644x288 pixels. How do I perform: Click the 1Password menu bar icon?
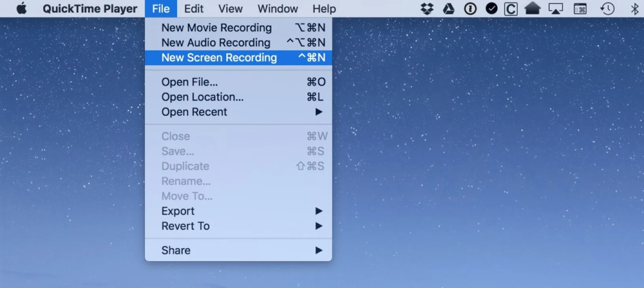[x=470, y=9]
